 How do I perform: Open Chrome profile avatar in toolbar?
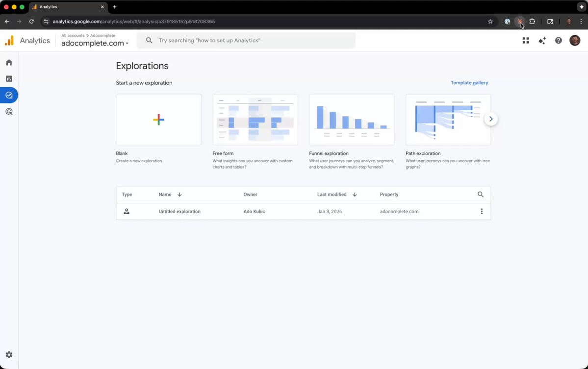pos(569,22)
